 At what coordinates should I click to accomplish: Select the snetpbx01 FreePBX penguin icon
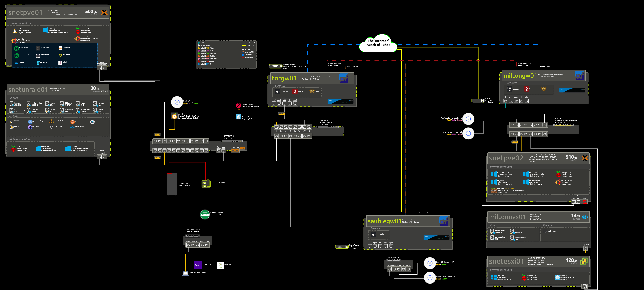(15, 31)
